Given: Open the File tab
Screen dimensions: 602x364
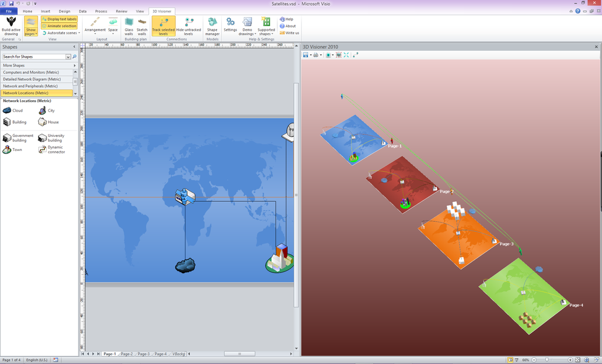Looking at the screenshot, I should coord(9,11).
